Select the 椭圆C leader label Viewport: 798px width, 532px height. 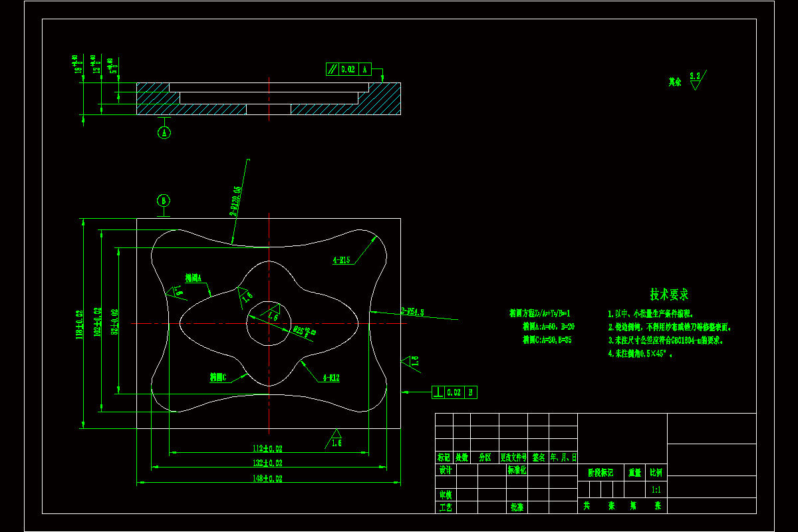coord(218,376)
